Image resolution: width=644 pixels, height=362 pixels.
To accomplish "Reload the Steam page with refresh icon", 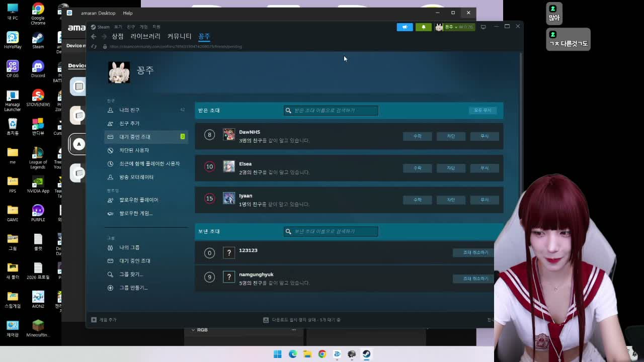I will click(x=94, y=46).
